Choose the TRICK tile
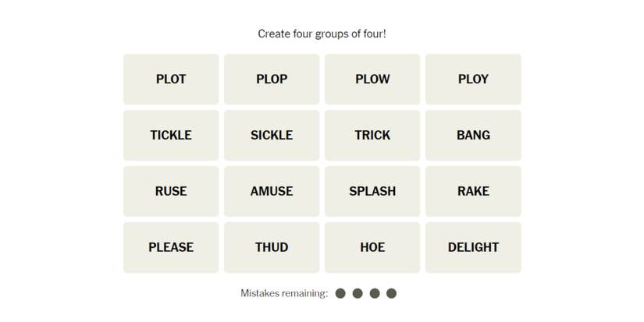This screenshot has width=644, height=322. point(372,135)
